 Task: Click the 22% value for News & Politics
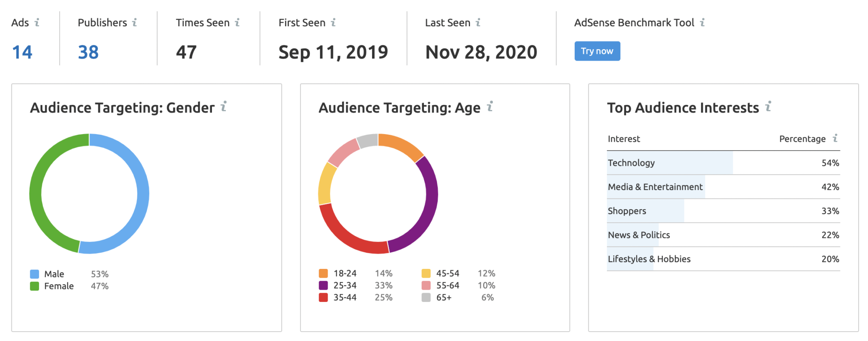pos(830,235)
